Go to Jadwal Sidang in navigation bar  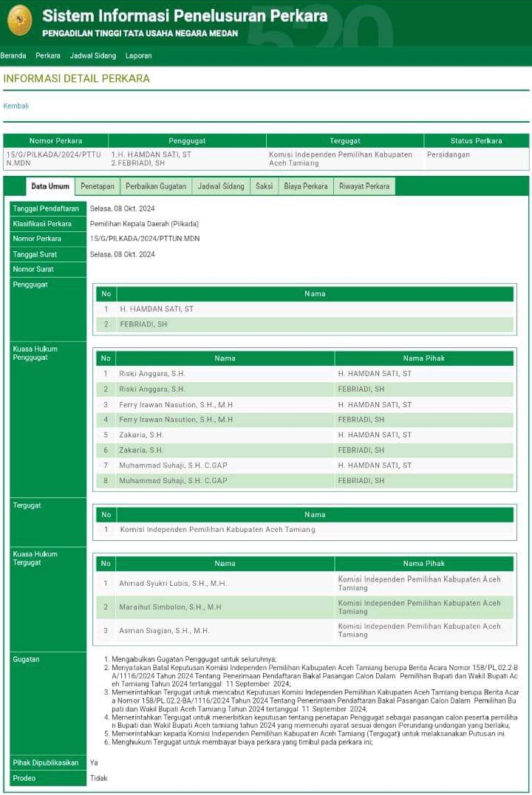point(93,55)
